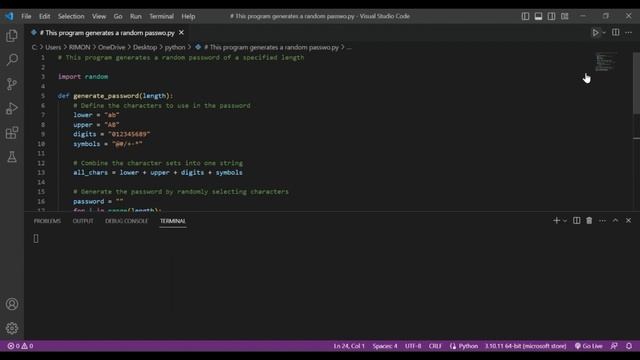This screenshot has height=360, width=640.
Task: Open the Go menu
Action: tap(118, 16)
